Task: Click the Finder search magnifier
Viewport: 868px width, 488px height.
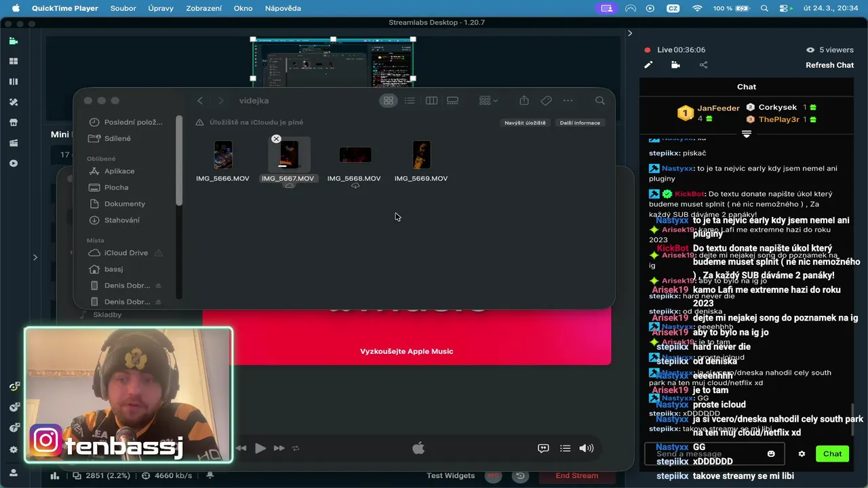Action: tap(600, 100)
